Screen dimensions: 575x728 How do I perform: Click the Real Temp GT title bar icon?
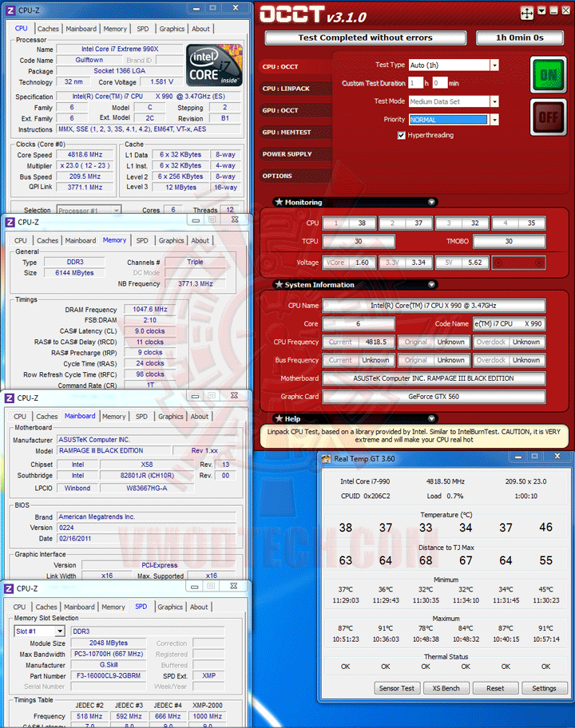point(327,459)
